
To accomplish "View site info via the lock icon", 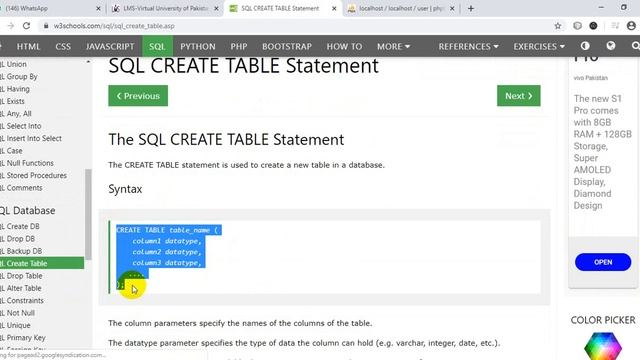I will 46,26.
